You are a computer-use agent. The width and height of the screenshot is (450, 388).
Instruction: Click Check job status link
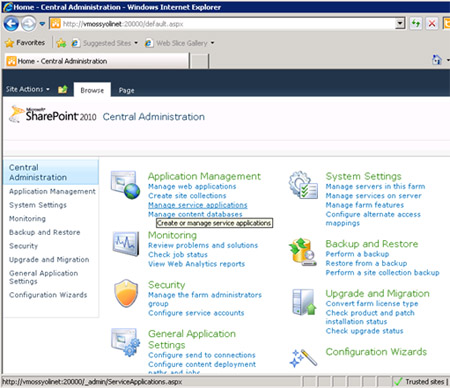click(178, 255)
